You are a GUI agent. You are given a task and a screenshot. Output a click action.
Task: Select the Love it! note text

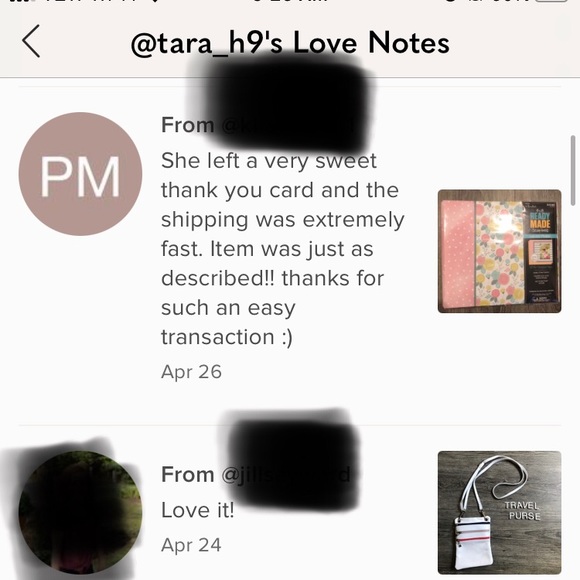(198, 510)
